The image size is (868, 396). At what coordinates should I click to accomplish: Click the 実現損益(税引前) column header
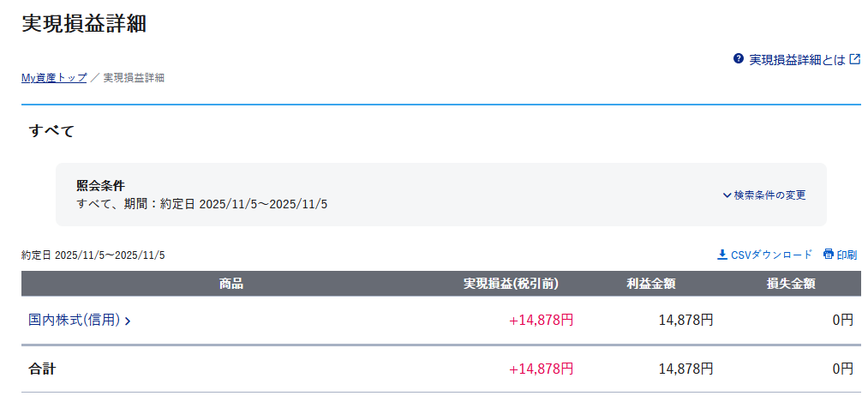511,284
